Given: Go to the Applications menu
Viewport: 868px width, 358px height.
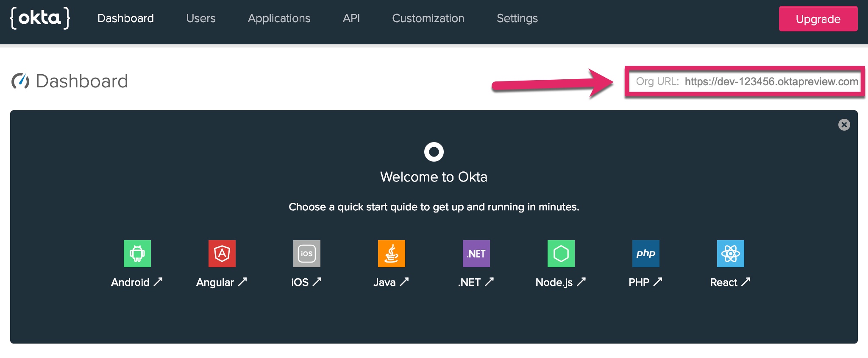Looking at the screenshot, I should [x=279, y=18].
